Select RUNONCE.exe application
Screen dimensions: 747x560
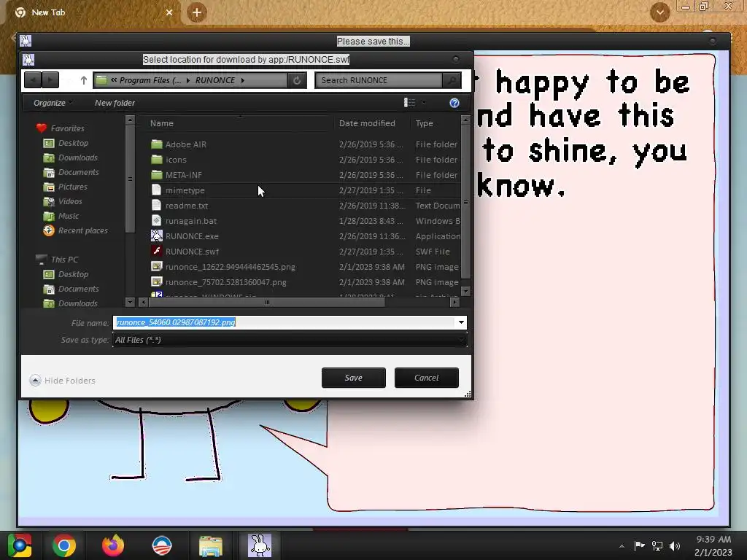click(x=192, y=236)
